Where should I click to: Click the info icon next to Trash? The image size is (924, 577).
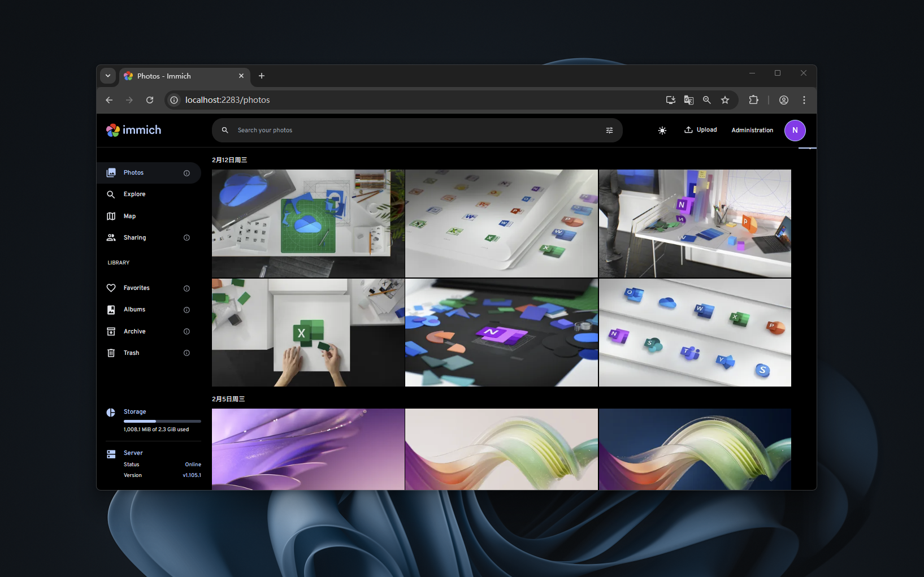click(186, 353)
